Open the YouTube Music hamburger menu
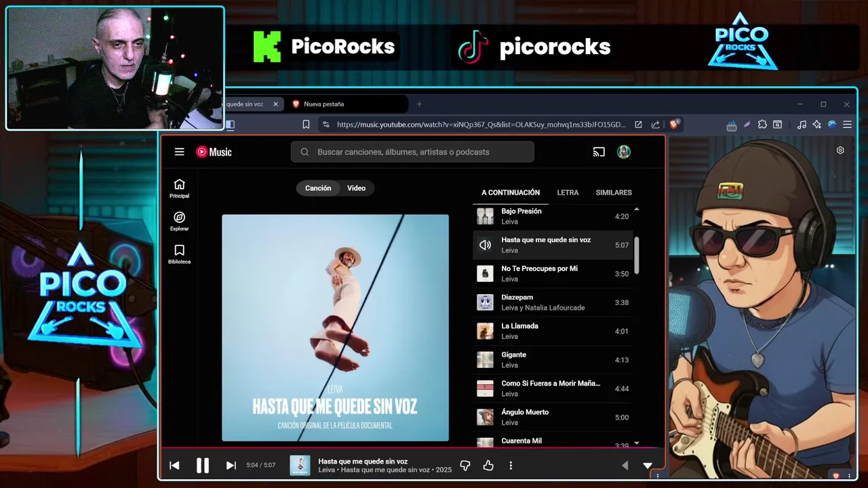This screenshot has height=488, width=868. click(179, 152)
